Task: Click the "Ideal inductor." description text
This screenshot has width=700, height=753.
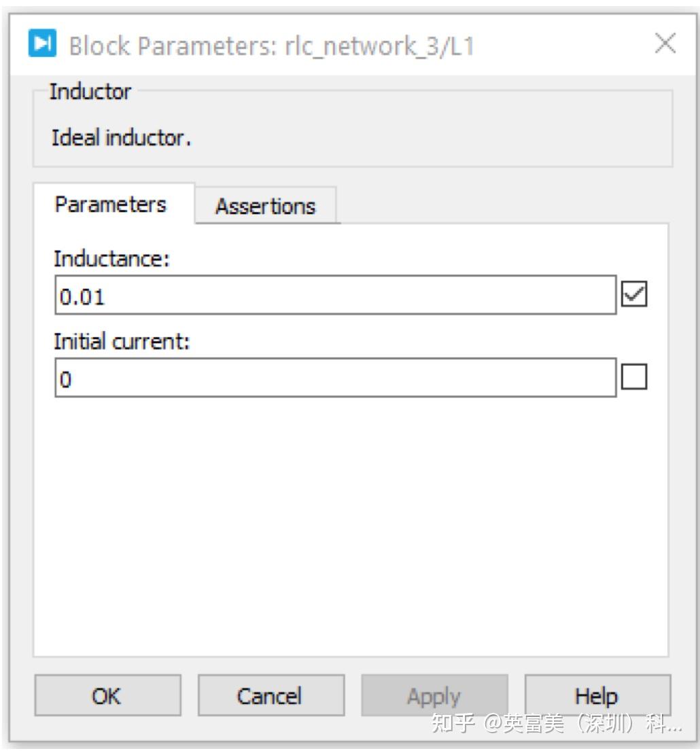Action: coord(122,138)
